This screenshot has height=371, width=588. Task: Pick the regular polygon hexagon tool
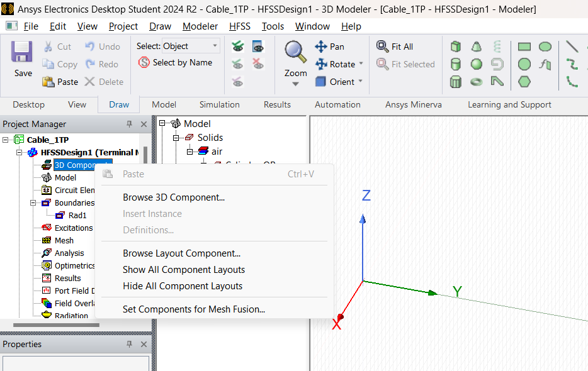tap(524, 82)
